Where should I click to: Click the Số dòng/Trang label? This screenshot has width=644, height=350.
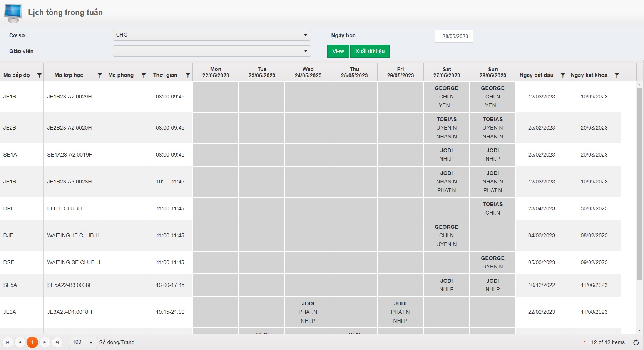click(117, 342)
